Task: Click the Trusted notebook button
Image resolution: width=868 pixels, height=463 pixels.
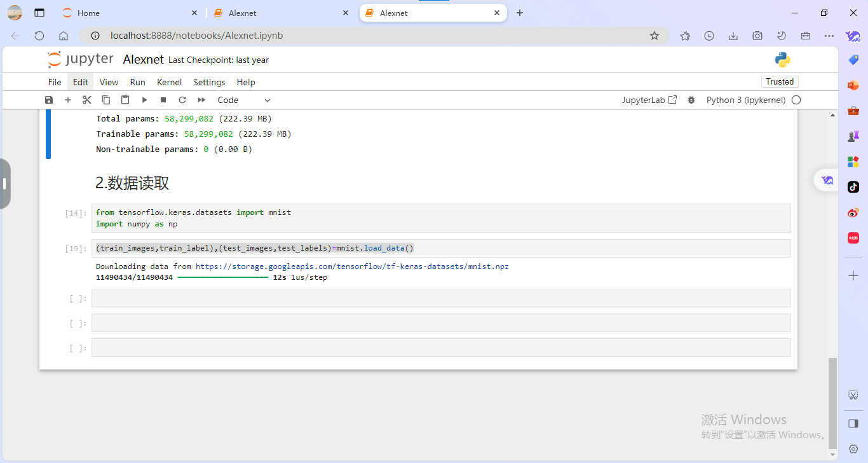Action: (780, 81)
